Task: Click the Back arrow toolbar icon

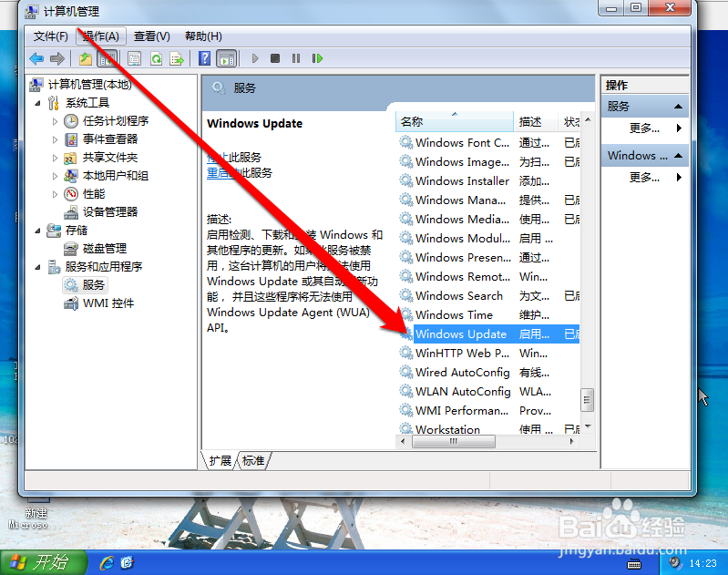Action: [36, 58]
